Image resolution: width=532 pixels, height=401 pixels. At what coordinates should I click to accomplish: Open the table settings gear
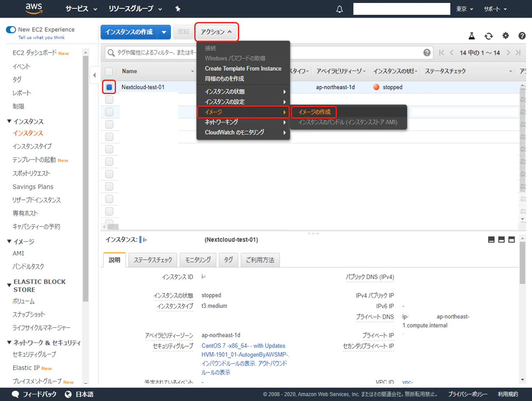point(506,36)
